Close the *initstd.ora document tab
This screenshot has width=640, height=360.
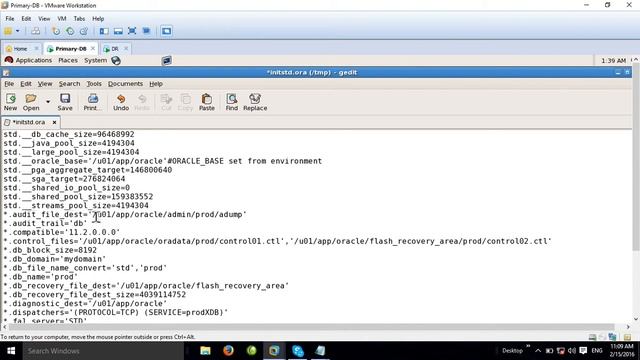(54, 122)
